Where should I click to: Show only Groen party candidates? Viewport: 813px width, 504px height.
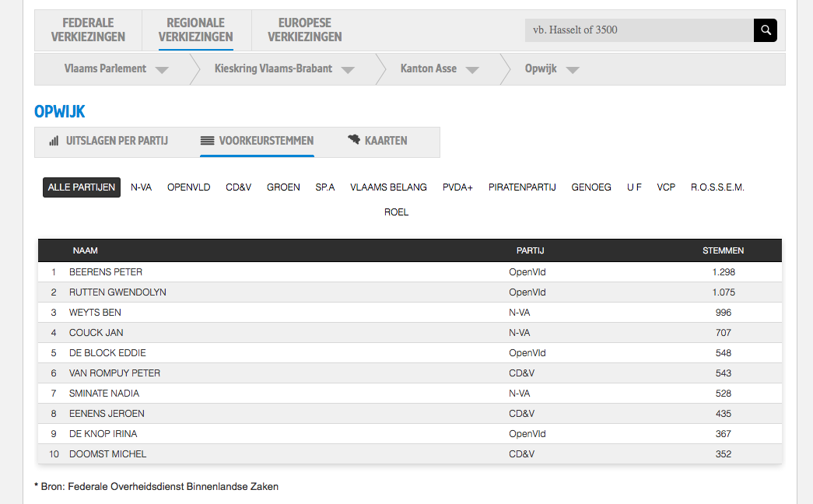(283, 187)
